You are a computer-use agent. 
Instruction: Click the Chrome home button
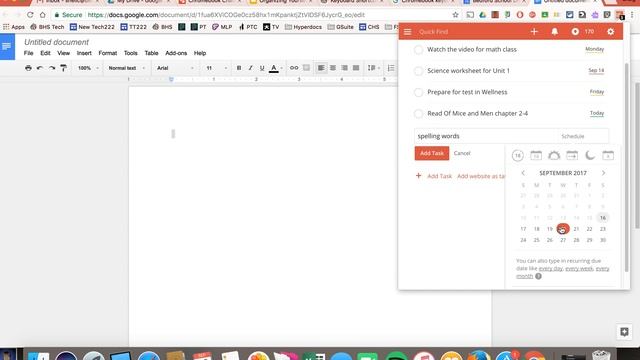pos(42,15)
